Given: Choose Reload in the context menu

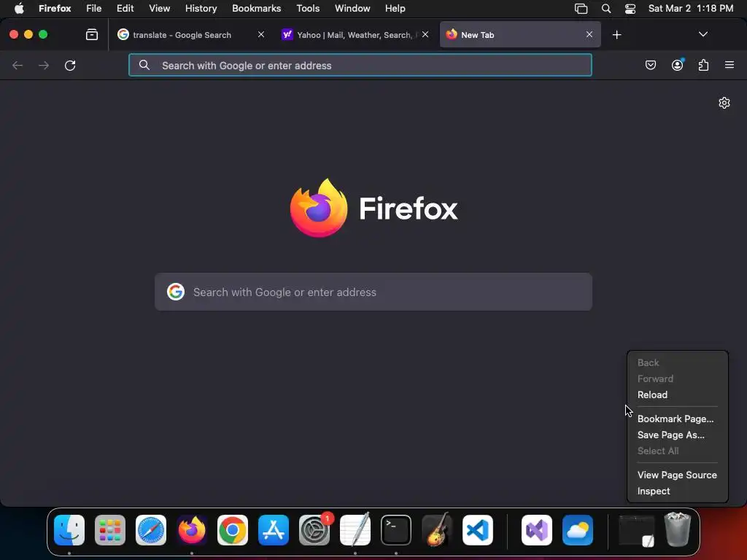Looking at the screenshot, I should [x=652, y=394].
